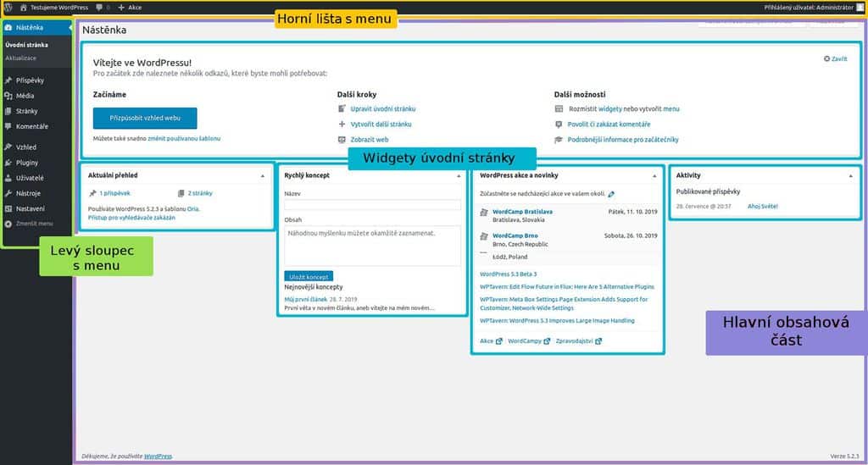Open comments bubble in top bar

click(99, 8)
